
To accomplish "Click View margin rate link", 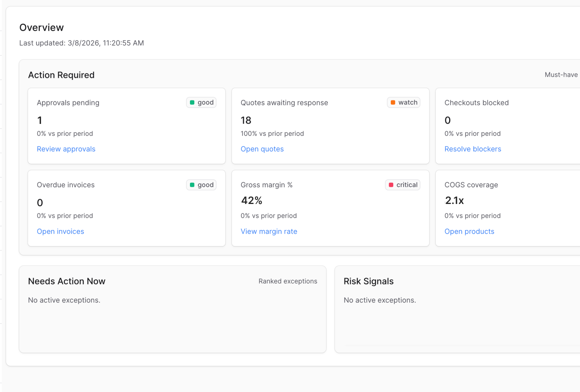I will click(x=269, y=231).
